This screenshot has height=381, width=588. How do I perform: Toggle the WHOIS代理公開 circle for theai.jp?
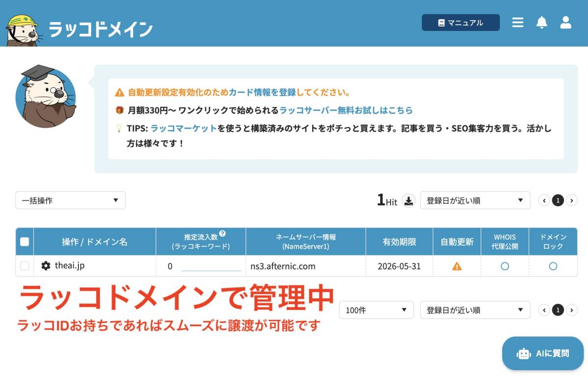(505, 266)
